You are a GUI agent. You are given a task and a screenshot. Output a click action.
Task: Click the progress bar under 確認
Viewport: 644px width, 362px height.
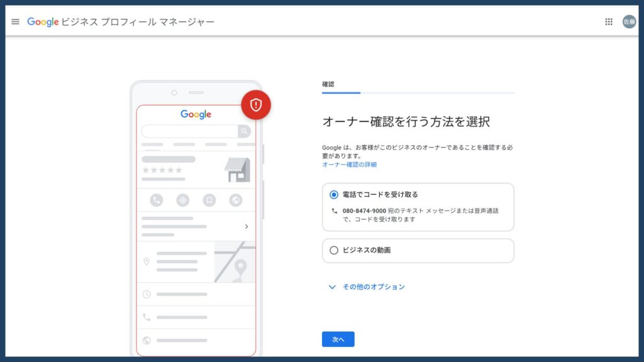coord(418,93)
